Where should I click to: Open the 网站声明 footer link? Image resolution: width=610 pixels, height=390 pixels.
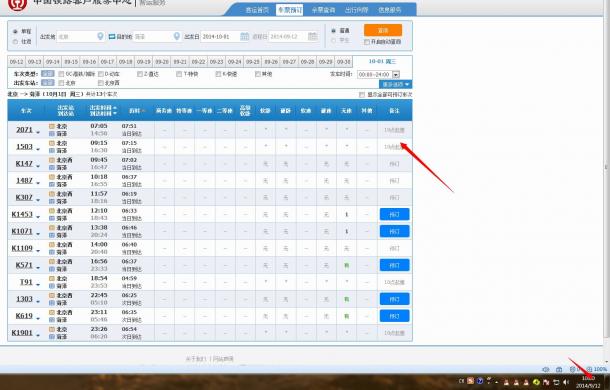point(223,359)
